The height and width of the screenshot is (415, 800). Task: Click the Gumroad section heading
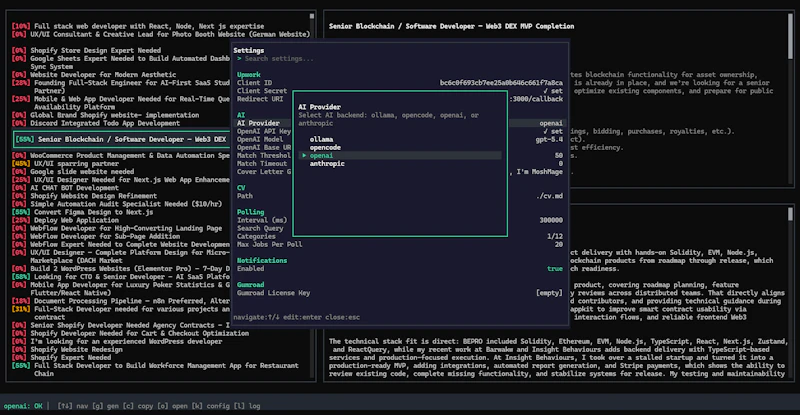tap(251, 285)
